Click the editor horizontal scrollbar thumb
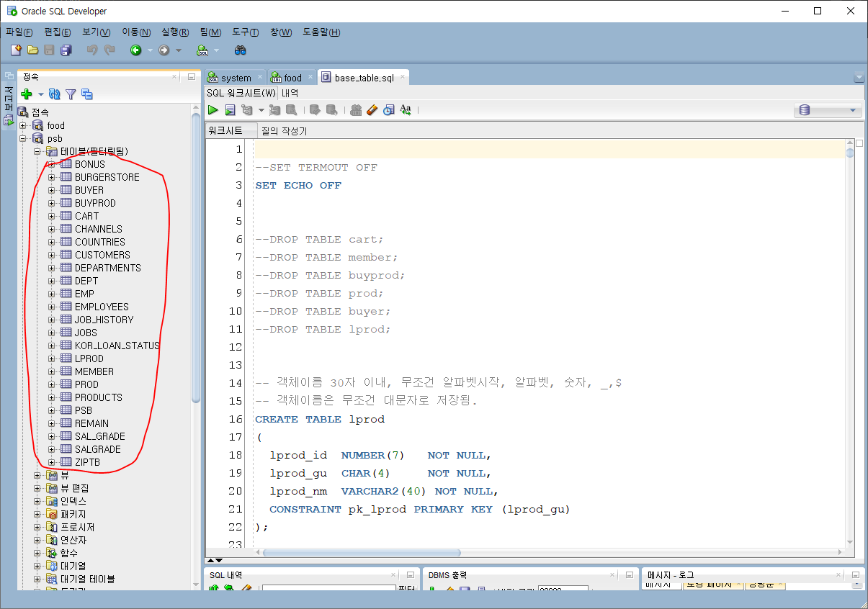 point(362,553)
